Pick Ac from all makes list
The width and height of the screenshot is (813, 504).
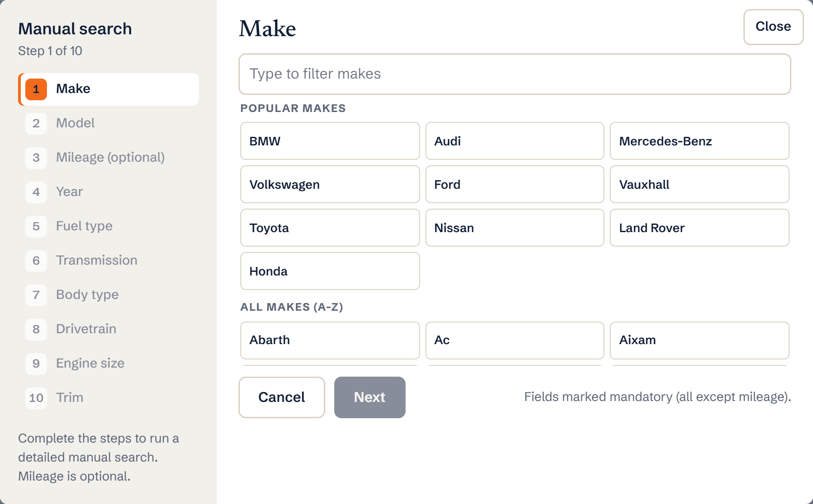pos(515,341)
